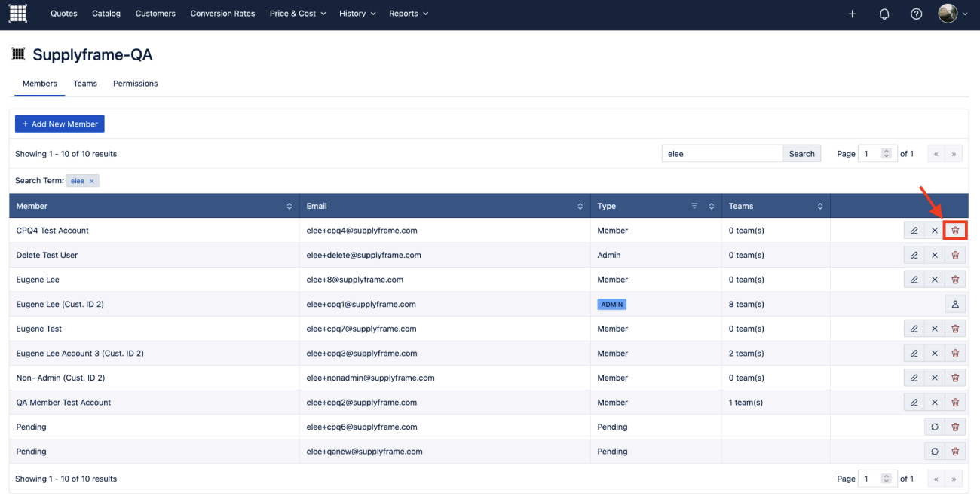This screenshot has height=496, width=980.
Task: Click X icon for Eugene Test
Action: point(935,329)
